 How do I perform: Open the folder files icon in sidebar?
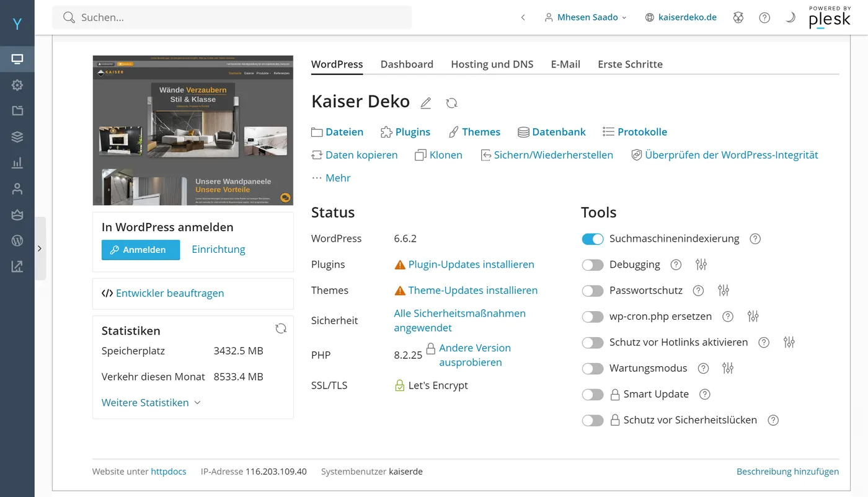(x=17, y=111)
